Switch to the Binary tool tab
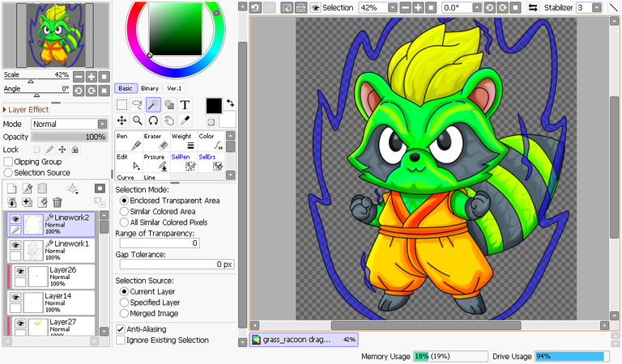The image size is (622, 364). click(x=150, y=88)
